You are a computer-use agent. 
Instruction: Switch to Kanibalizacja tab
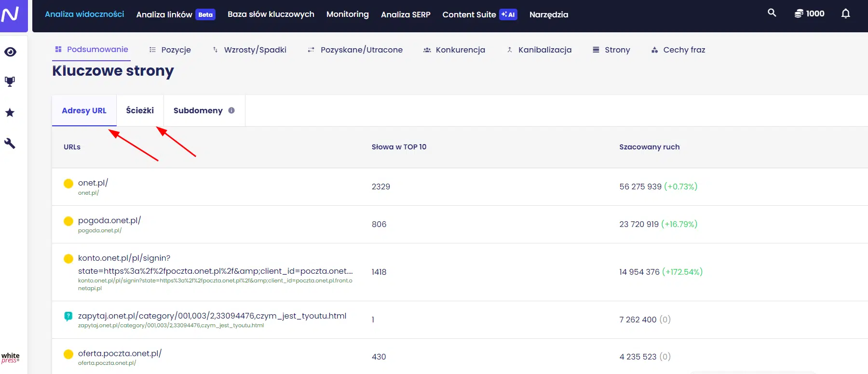pos(539,50)
